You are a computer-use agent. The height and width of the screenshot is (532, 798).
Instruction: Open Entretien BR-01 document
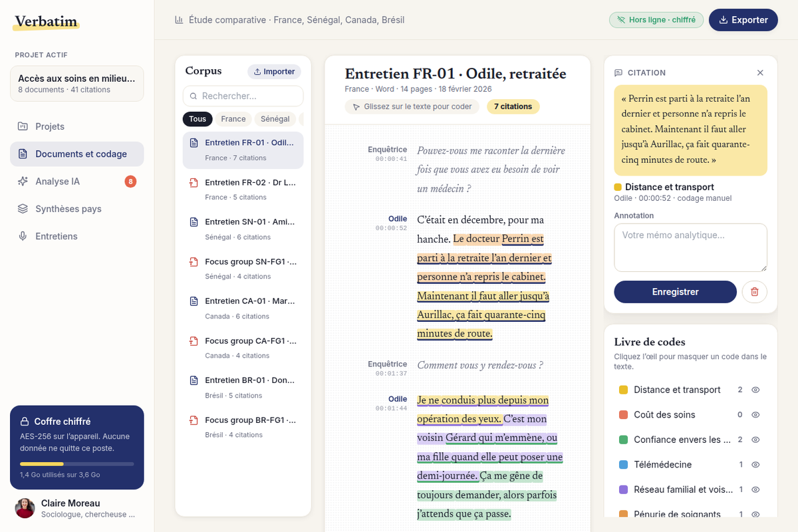coord(243,388)
